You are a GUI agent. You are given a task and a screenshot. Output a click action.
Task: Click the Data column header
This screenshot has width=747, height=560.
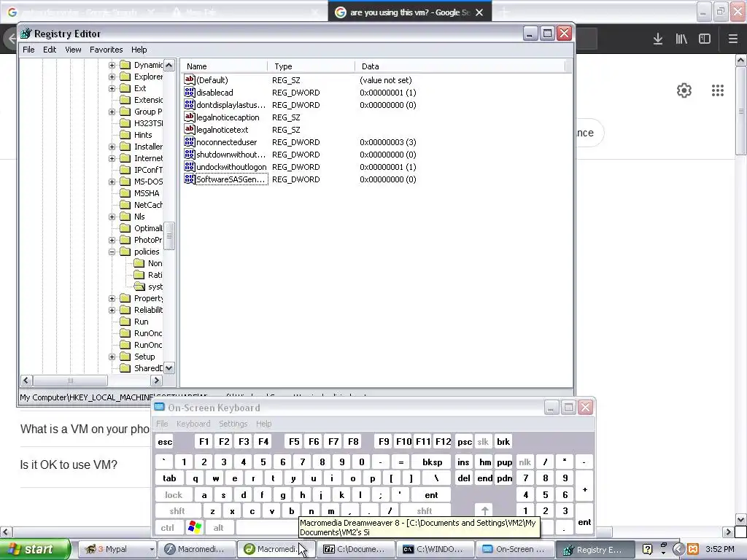point(460,66)
